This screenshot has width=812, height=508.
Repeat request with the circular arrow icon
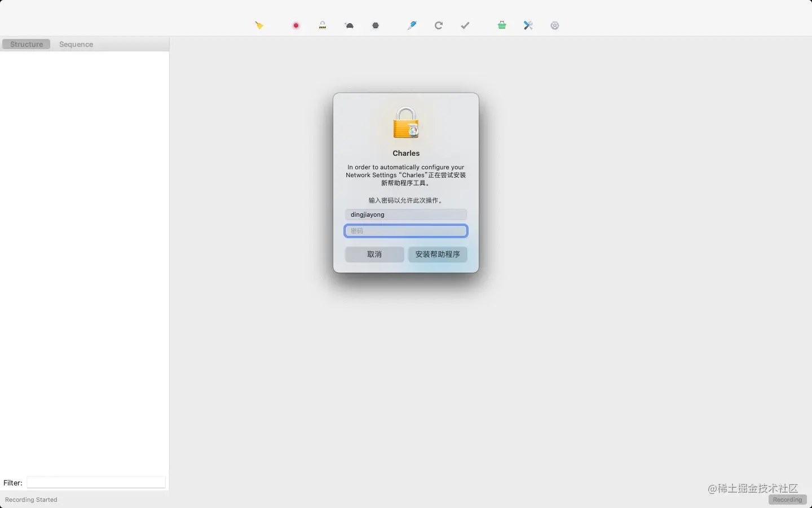(x=439, y=25)
